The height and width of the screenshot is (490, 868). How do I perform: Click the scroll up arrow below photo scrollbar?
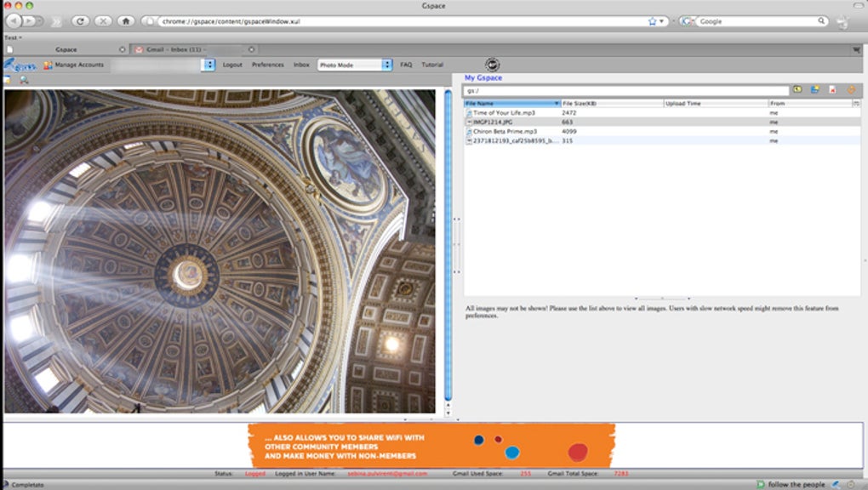coord(448,406)
